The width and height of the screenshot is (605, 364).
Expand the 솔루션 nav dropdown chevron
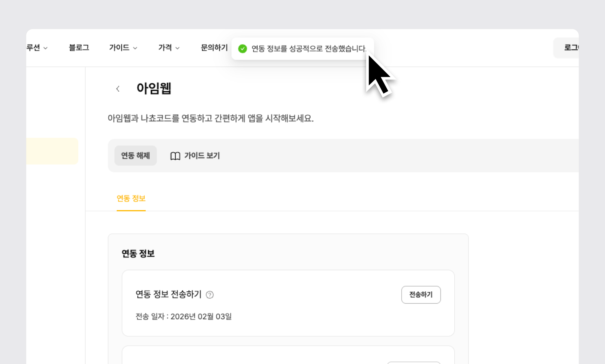click(x=46, y=48)
